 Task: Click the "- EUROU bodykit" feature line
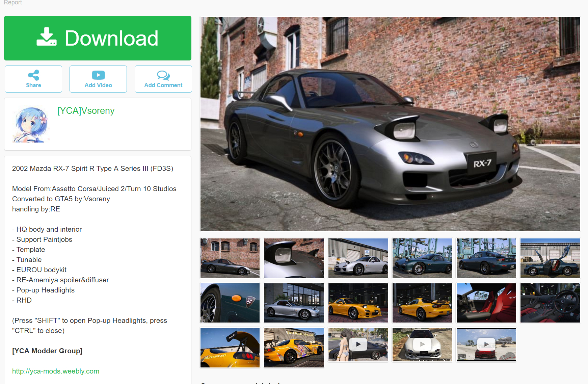click(39, 270)
